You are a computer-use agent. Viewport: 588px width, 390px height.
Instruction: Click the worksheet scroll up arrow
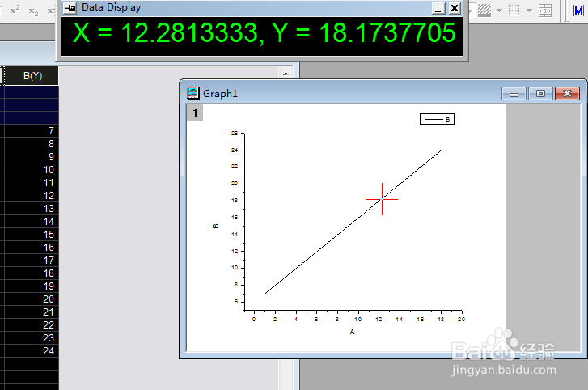pos(286,73)
